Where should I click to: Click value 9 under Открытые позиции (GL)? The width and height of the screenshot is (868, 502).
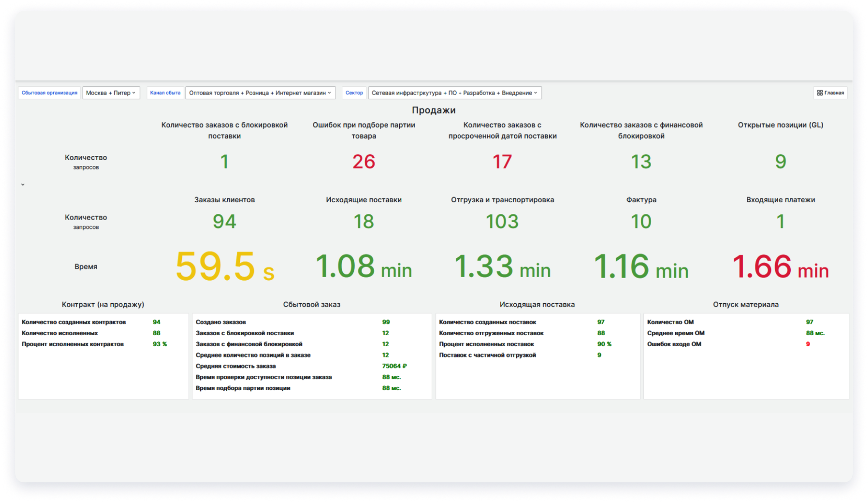[x=781, y=162]
